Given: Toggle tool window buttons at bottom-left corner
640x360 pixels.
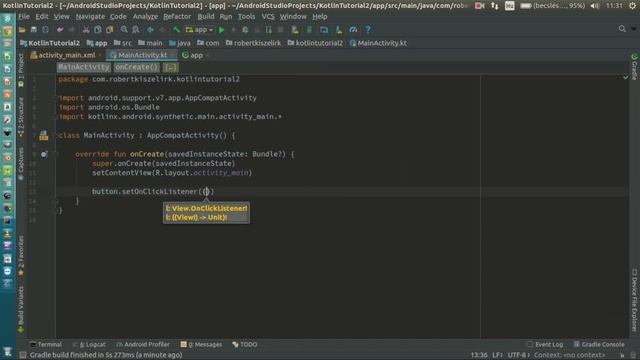Looking at the screenshot, I should click(x=23, y=355).
